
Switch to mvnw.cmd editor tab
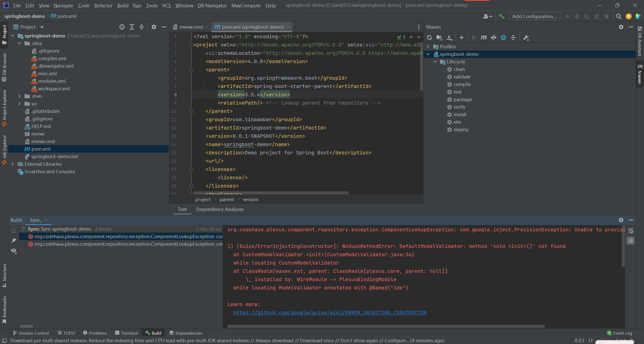pyautogui.click(x=191, y=27)
